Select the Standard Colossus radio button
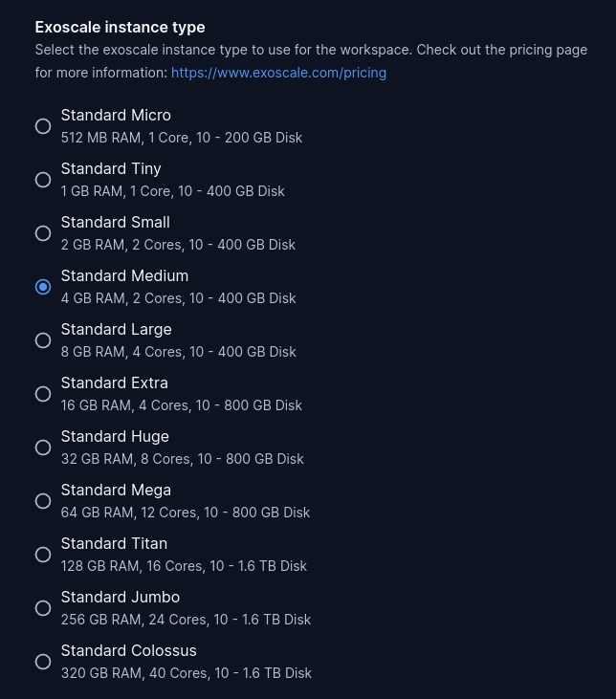Screen dimensions: 616x699 click(43, 662)
